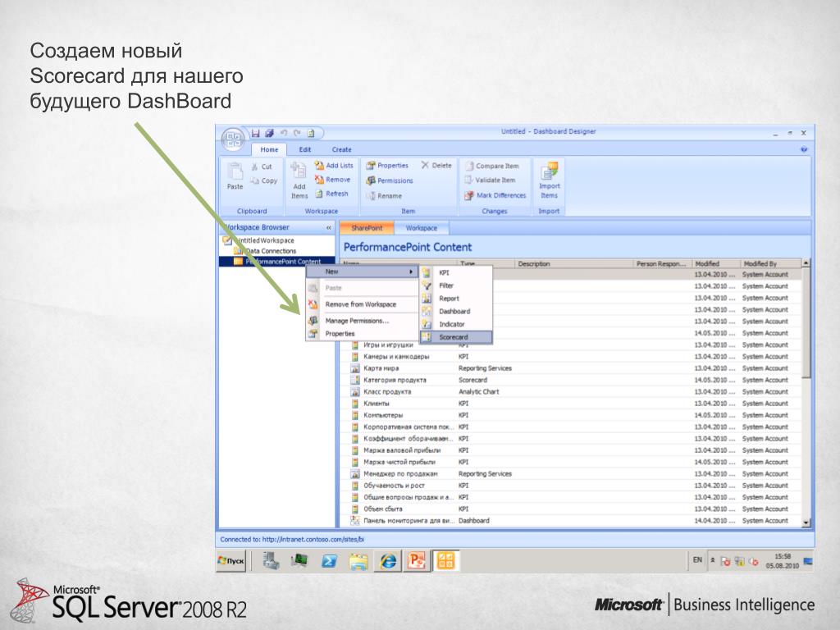Click Delete in the ribbon
The image size is (840, 630).
coord(436,166)
